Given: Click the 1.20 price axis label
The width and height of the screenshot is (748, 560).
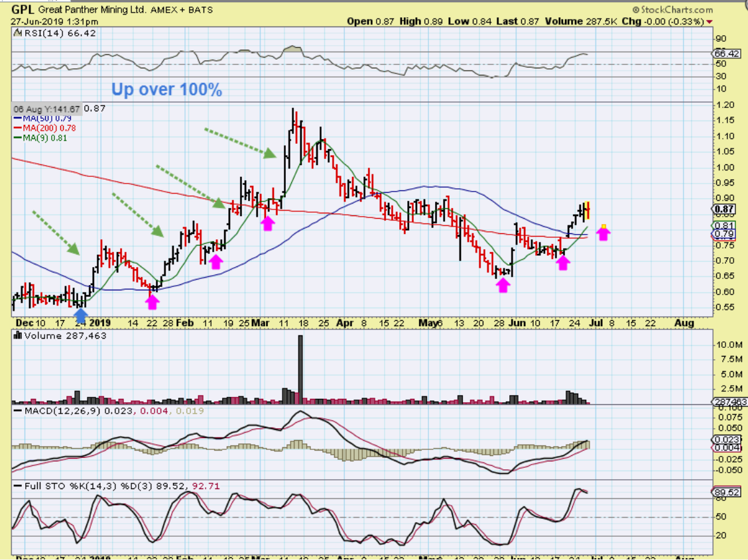Looking at the screenshot, I should [x=725, y=105].
